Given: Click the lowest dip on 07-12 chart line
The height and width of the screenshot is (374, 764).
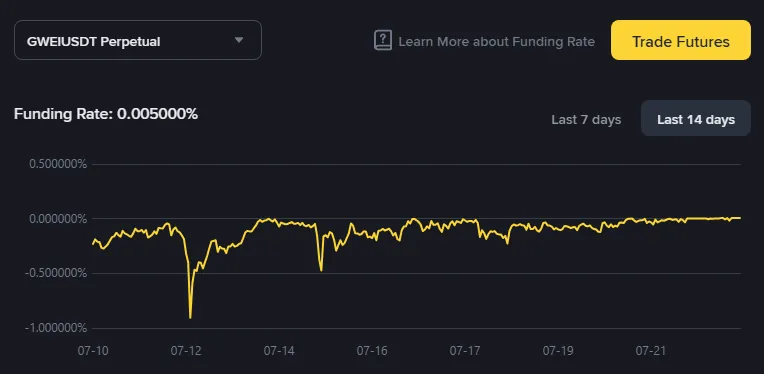Looking at the screenshot, I should (x=190, y=317).
